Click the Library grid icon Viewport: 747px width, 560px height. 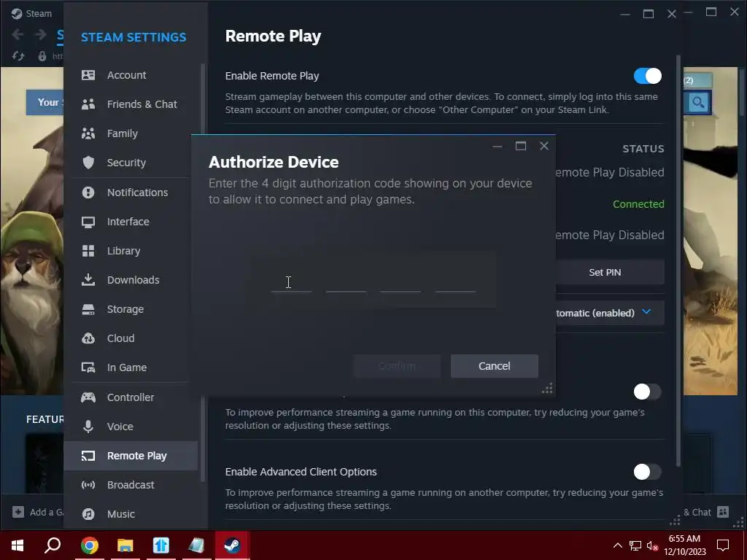pyautogui.click(x=88, y=251)
